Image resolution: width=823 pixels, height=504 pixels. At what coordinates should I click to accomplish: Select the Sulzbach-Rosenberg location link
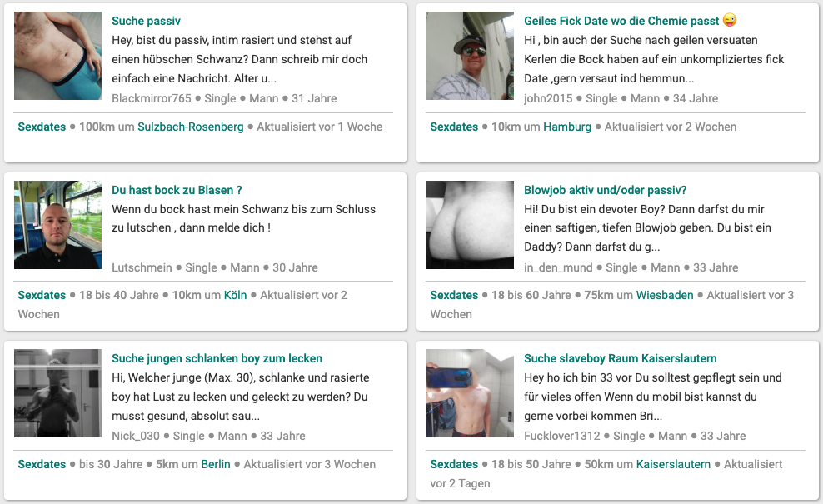click(191, 127)
